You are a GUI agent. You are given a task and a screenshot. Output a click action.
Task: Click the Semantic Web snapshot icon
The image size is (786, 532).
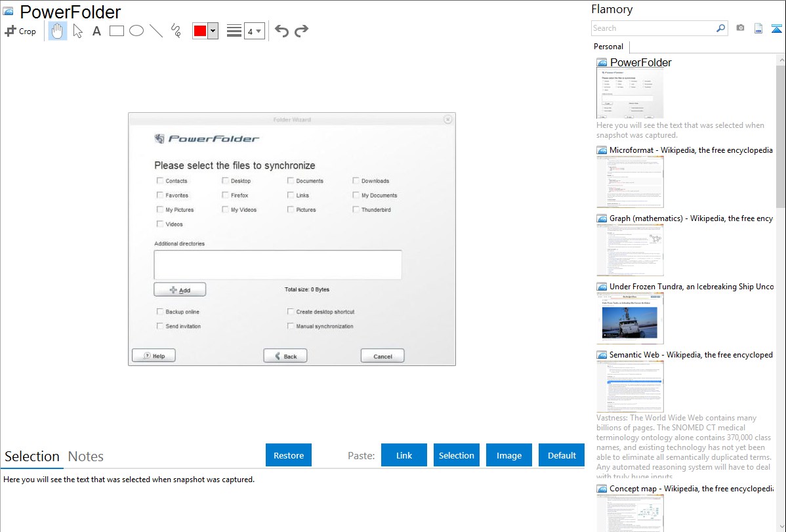pyautogui.click(x=602, y=355)
